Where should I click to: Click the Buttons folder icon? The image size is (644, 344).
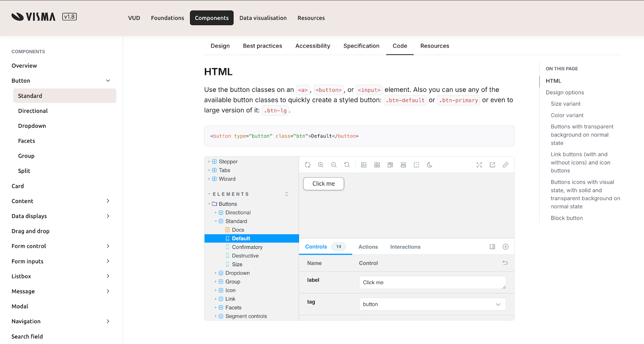tap(215, 204)
